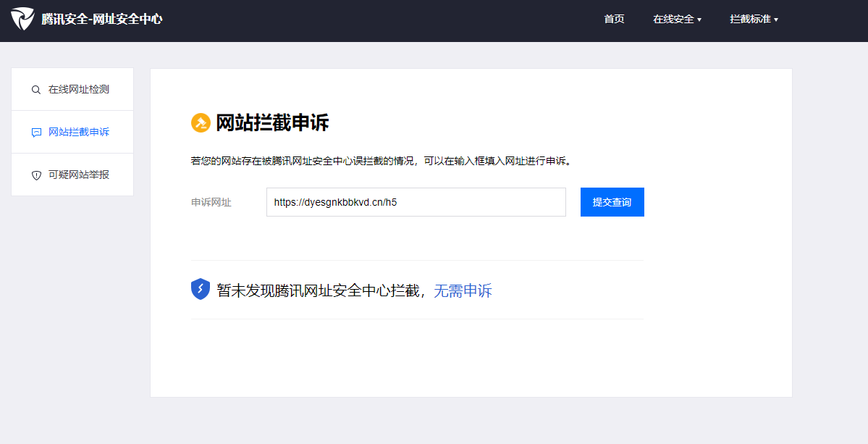The height and width of the screenshot is (444, 868).
Task: Click the description text starting 若您的网站存在
Action: 381,161
